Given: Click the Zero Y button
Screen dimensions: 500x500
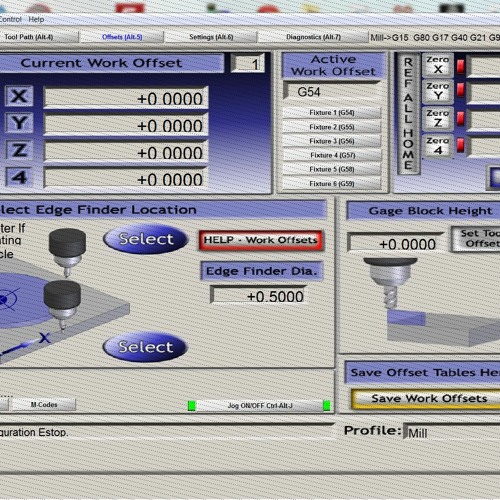Looking at the screenshot, I should 438,91.
